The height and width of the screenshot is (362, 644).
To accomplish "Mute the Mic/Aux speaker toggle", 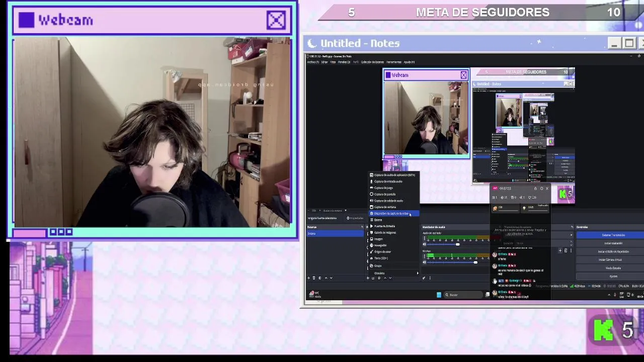I will coord(425,262).
